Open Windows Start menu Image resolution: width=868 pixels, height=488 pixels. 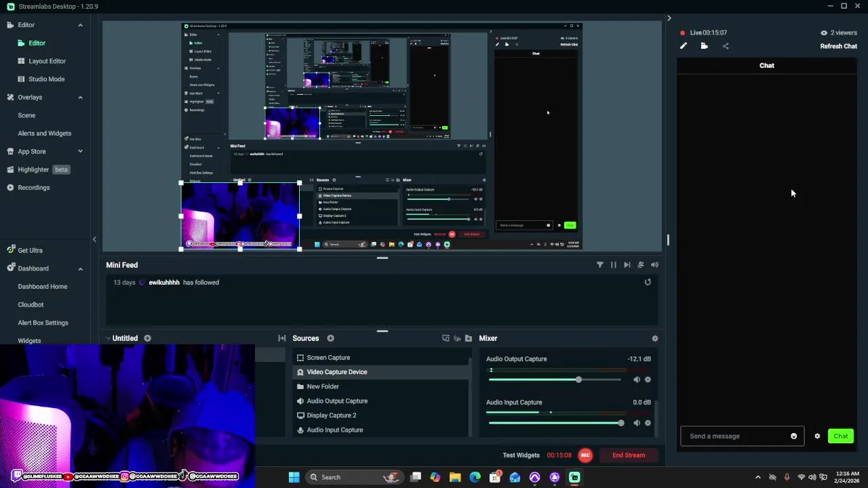294,477
